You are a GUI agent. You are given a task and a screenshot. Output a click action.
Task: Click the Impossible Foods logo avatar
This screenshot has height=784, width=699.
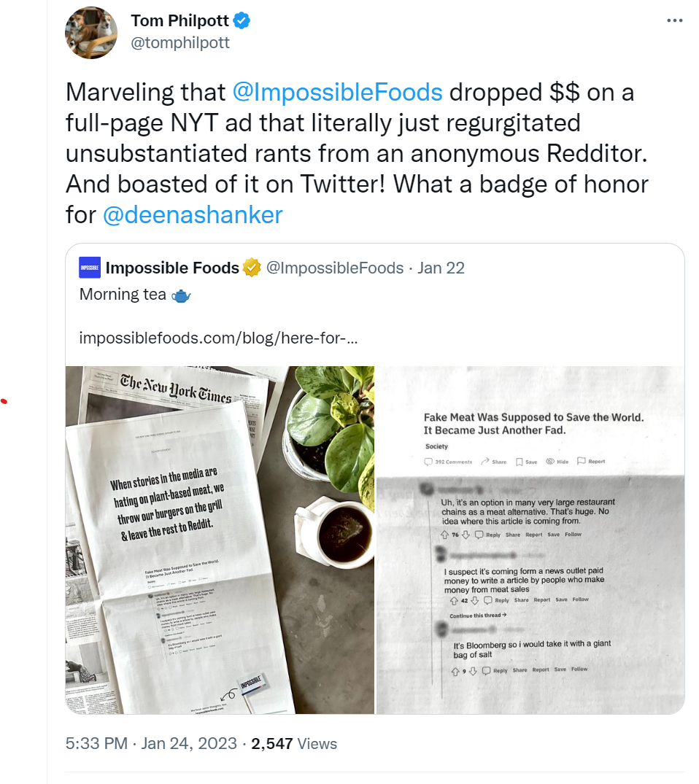[90, 268]
